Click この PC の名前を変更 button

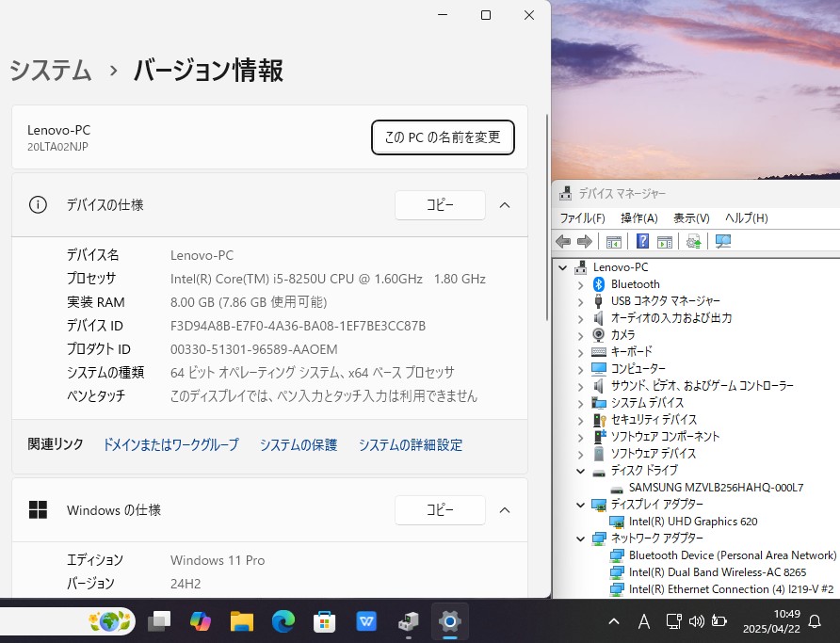[443, 137]
